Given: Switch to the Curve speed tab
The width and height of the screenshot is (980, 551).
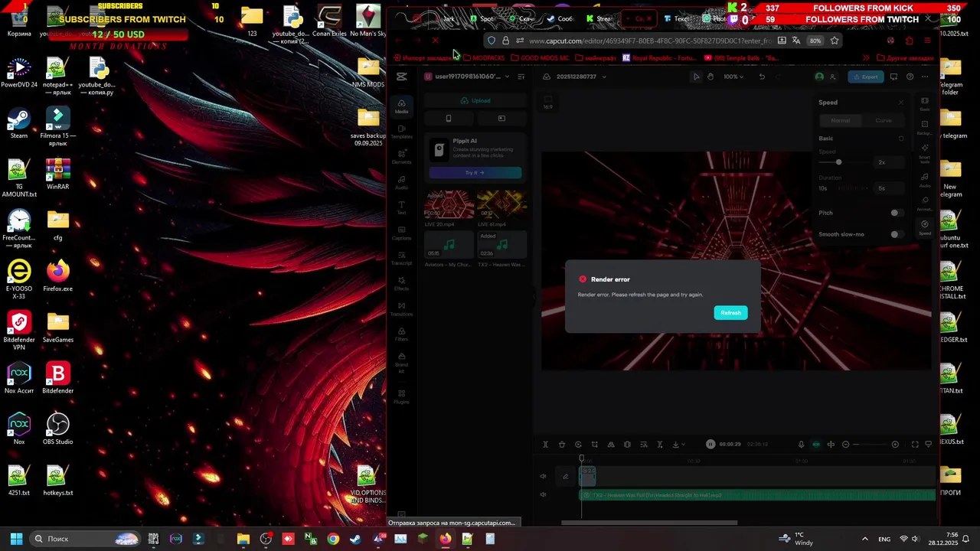Looking at the screenshot, I should click(883, 120).
